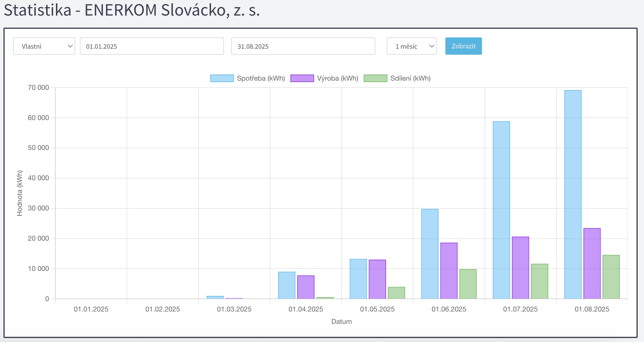Click the blue Spotřeba bar for 01.06.2025
The image size is (644, 342).
(x=430, y=254)
